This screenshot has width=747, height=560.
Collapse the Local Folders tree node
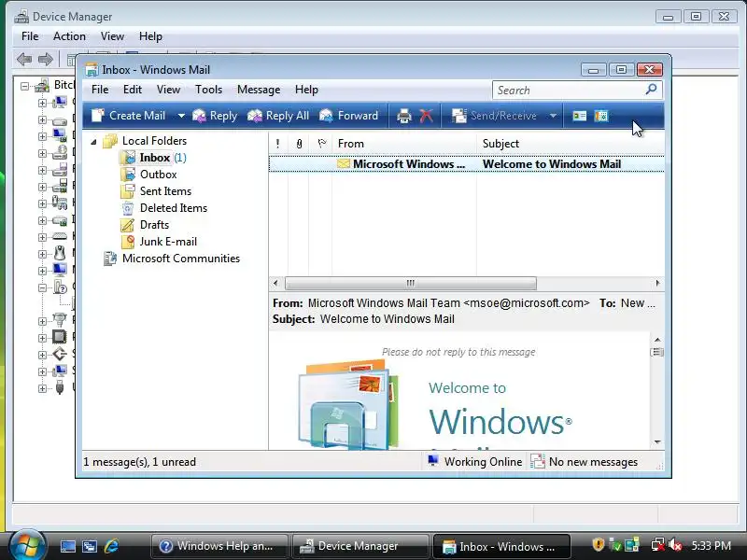(x=94, y=142)
